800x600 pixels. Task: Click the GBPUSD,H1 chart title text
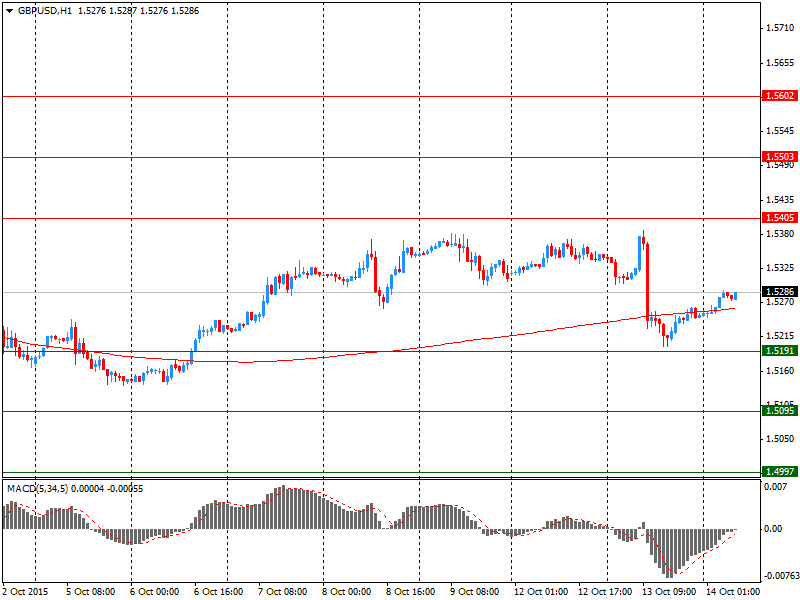[x=45, y=11]
